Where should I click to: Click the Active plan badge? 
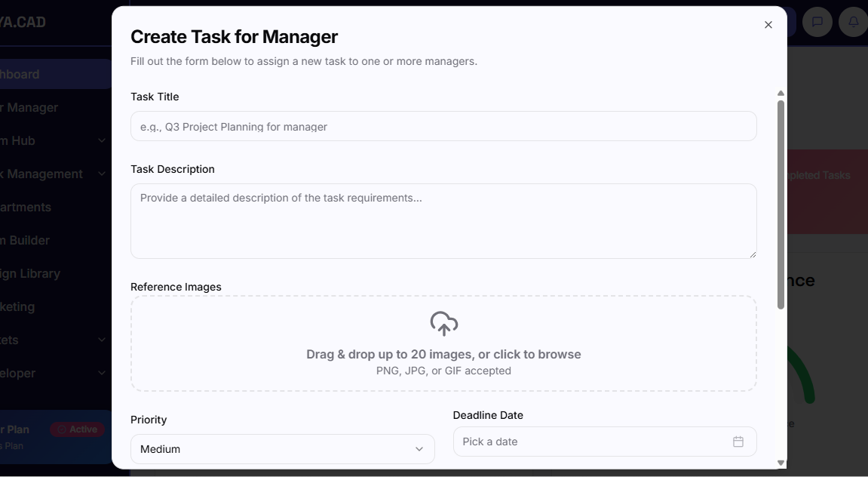pyautogui.click(x=77, y=429)
